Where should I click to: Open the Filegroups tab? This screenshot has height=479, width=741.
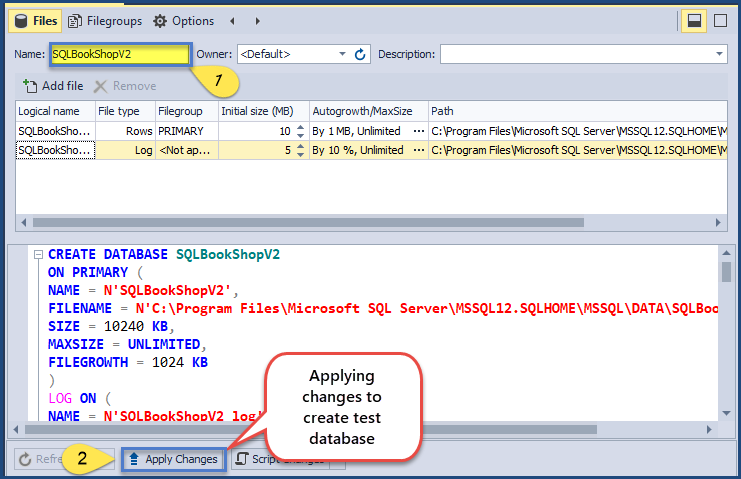point(104,21)
